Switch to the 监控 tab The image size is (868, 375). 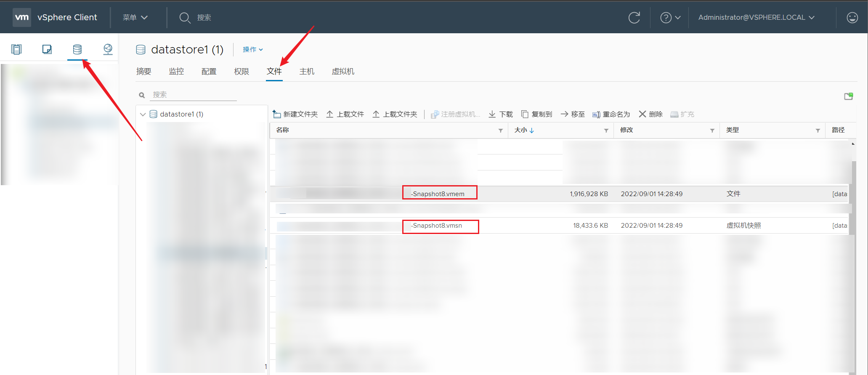176,72
